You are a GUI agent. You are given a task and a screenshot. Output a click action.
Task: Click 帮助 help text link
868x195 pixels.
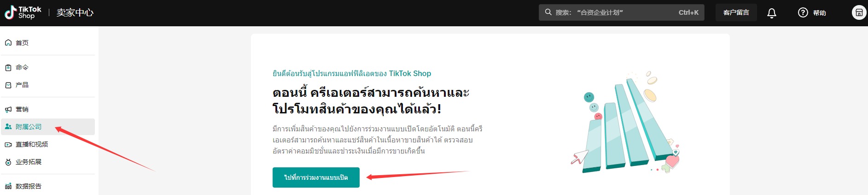pos(820,13)
